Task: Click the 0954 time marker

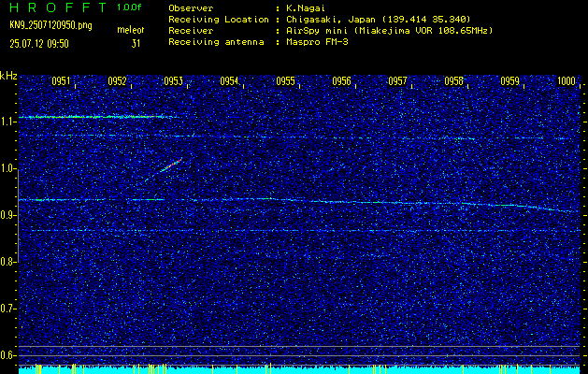Action: click(229, 81)
